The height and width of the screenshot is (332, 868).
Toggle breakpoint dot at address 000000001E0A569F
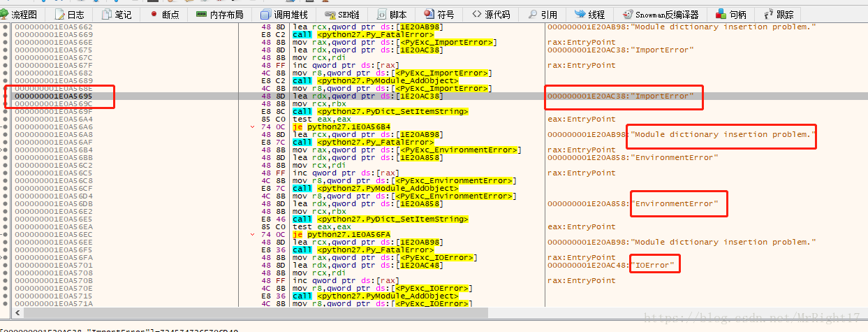point(6,111)
